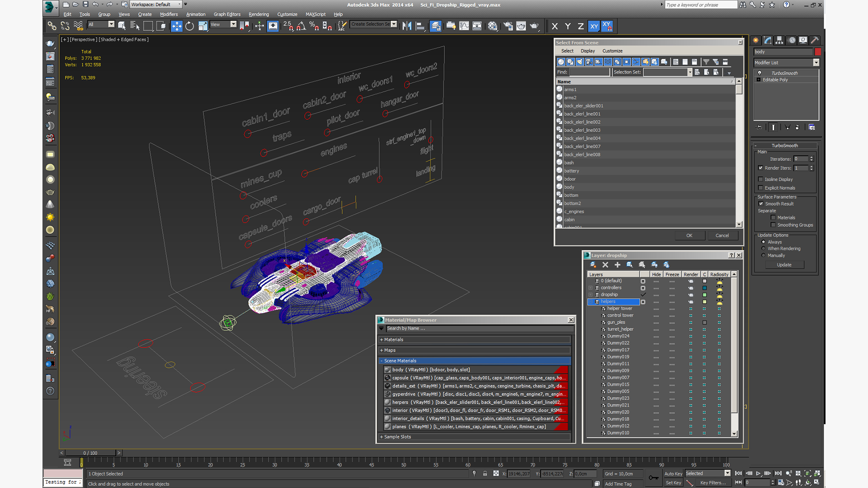
Task: Toggle the Selection Lock padlock icon
Action: [x=485, y=474]
